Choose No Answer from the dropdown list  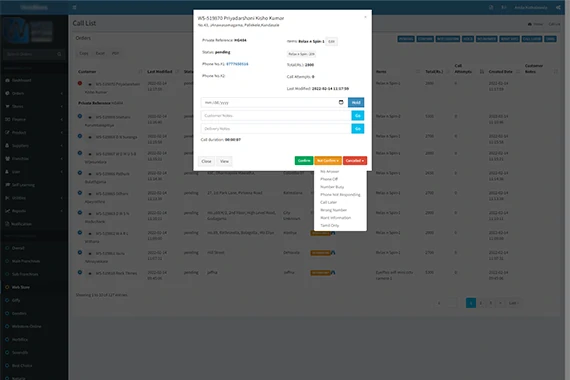(330, 171)
